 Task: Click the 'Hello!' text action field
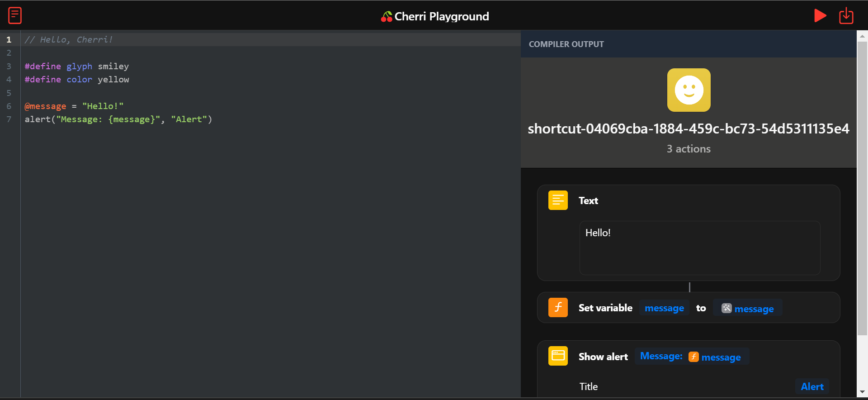[700, 248]
